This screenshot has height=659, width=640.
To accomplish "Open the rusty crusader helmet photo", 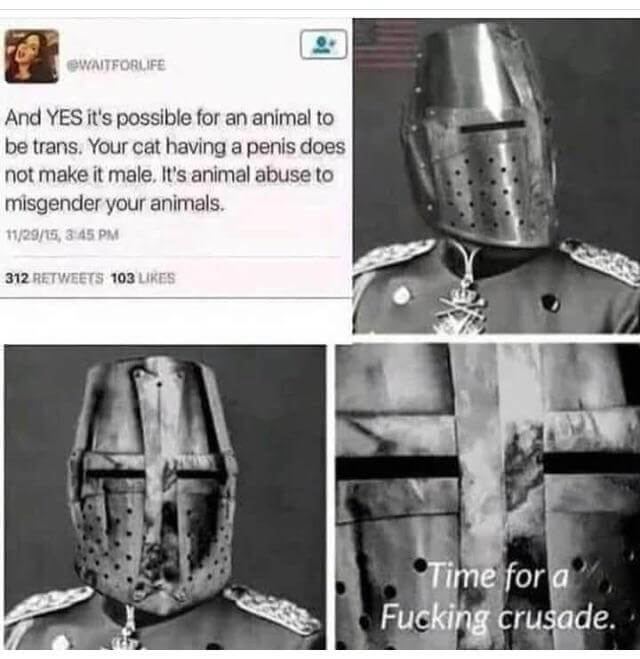I will [165, 497].
